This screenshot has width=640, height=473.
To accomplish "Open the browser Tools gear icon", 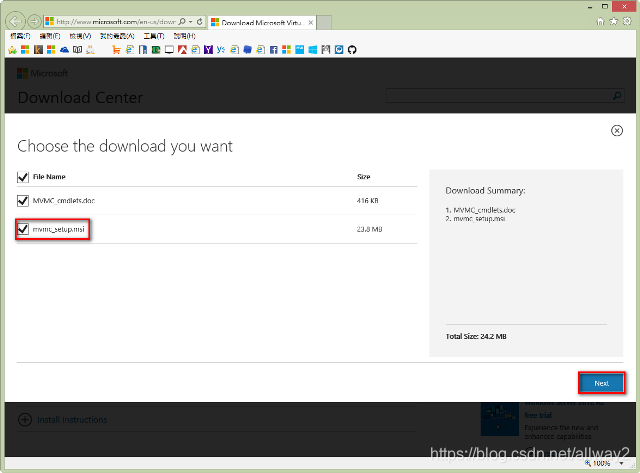I will 627,21.
